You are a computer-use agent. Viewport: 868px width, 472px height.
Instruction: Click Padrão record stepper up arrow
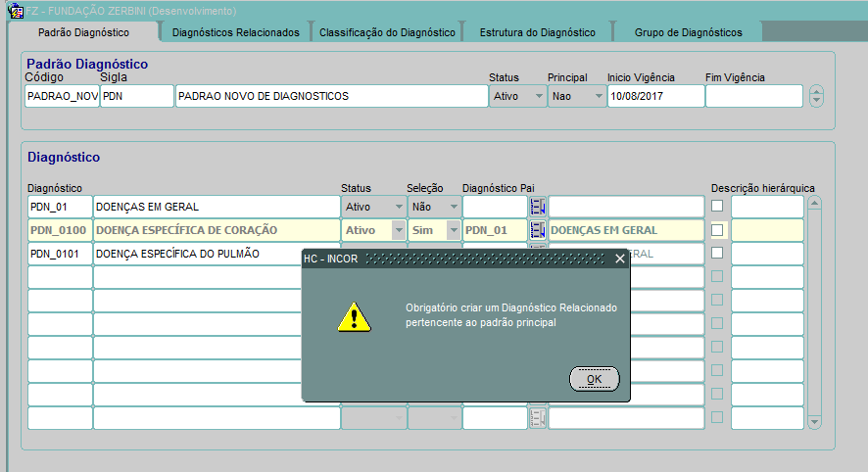[x=816, y=91]
